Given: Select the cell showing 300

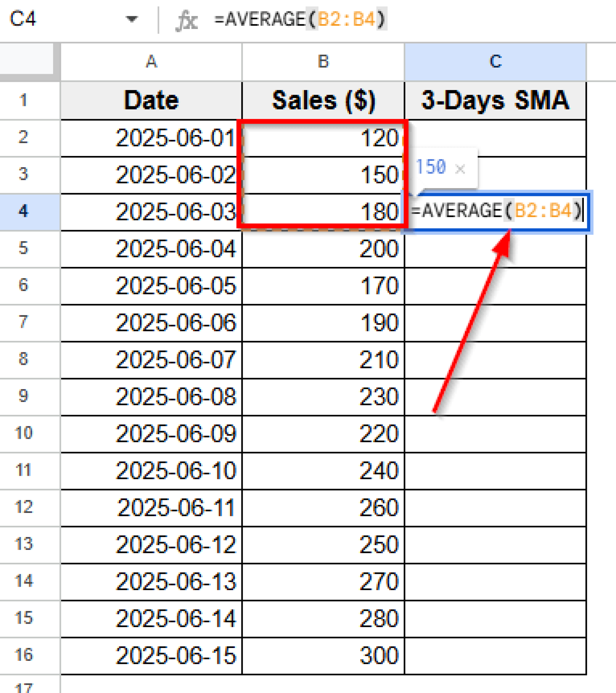Looking at the screenshot, I should pyautogui.click(x=322, y=654).
